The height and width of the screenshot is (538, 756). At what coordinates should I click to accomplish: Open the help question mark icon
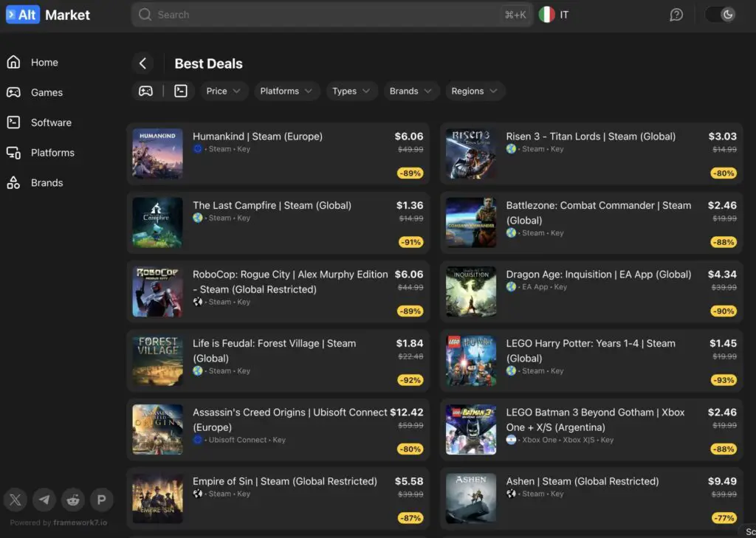[676, 14]
